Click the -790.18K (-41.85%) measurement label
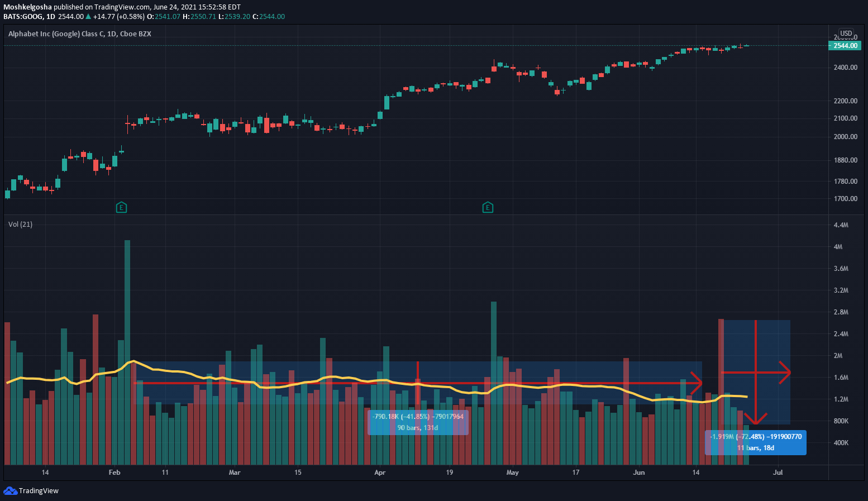868x501 pixels. 418,417
